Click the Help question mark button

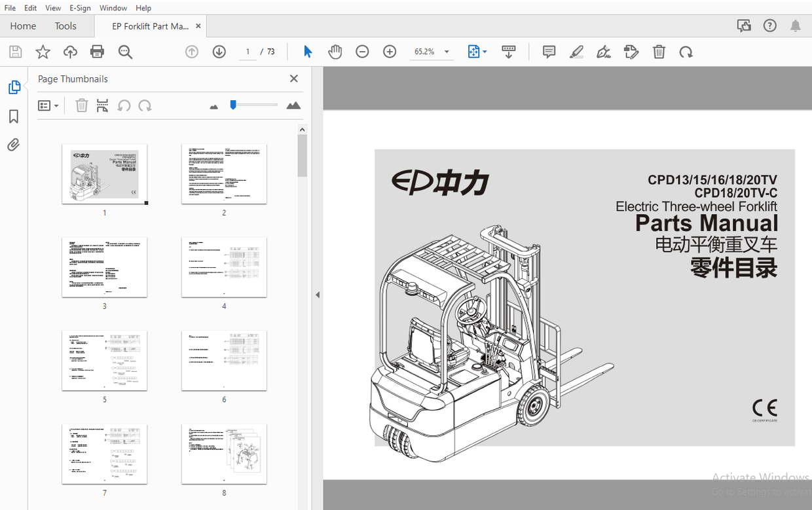click(769, 26)
